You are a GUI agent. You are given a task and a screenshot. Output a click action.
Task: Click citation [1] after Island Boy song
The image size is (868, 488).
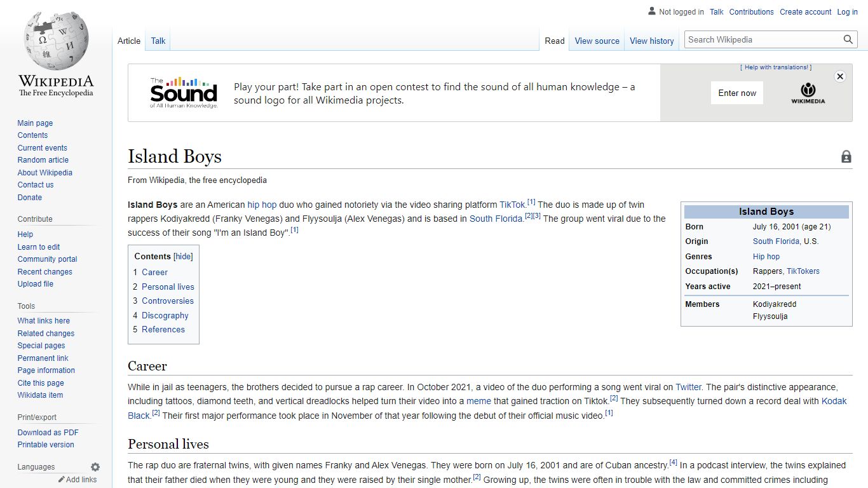[x=294, y=230]
